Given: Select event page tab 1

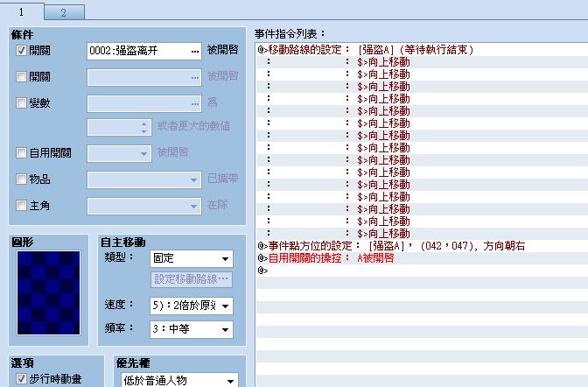Looking at the screenshot, I should (x=22, y=11).
